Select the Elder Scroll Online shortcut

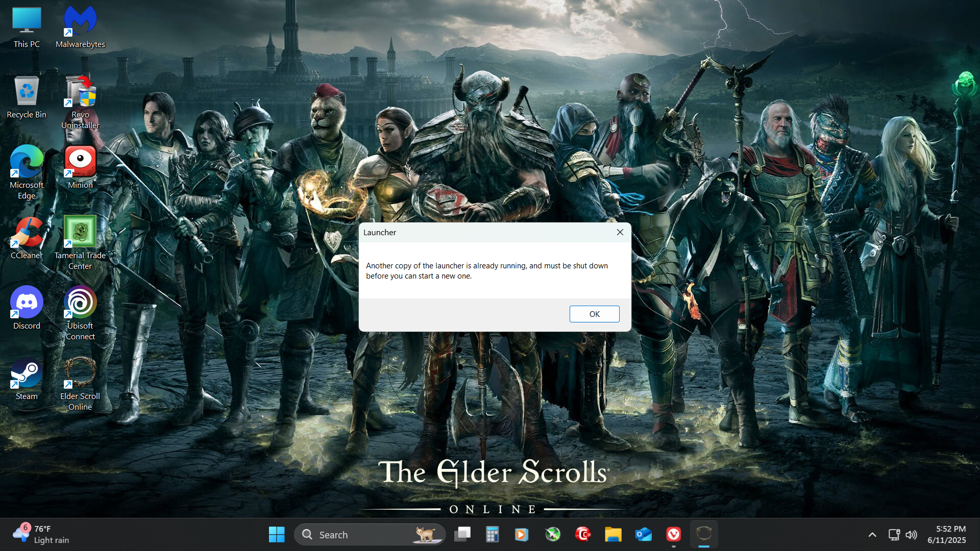(x=80, y=384)
